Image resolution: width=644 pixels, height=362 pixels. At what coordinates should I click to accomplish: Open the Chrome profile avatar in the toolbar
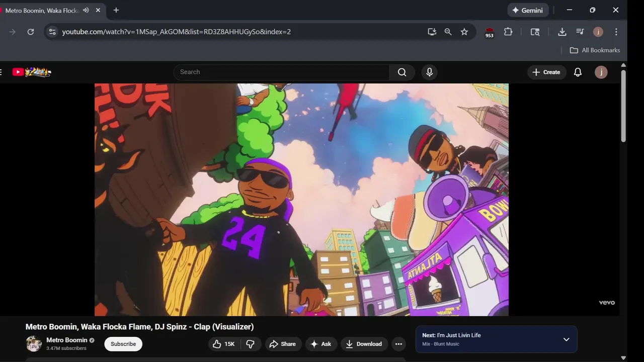tap(598, 32)
